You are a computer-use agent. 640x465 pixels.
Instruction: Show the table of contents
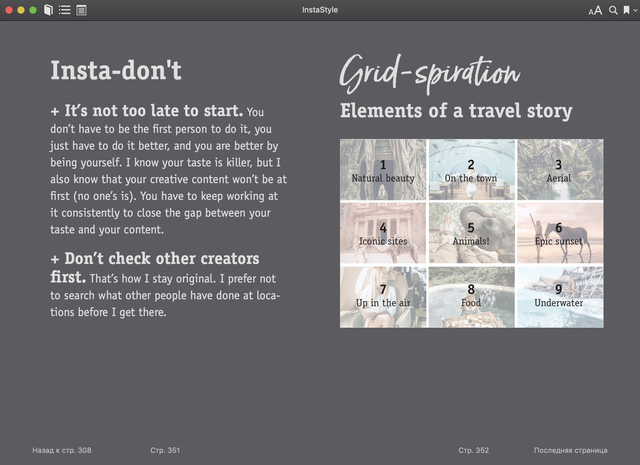[x=65, y=10]
